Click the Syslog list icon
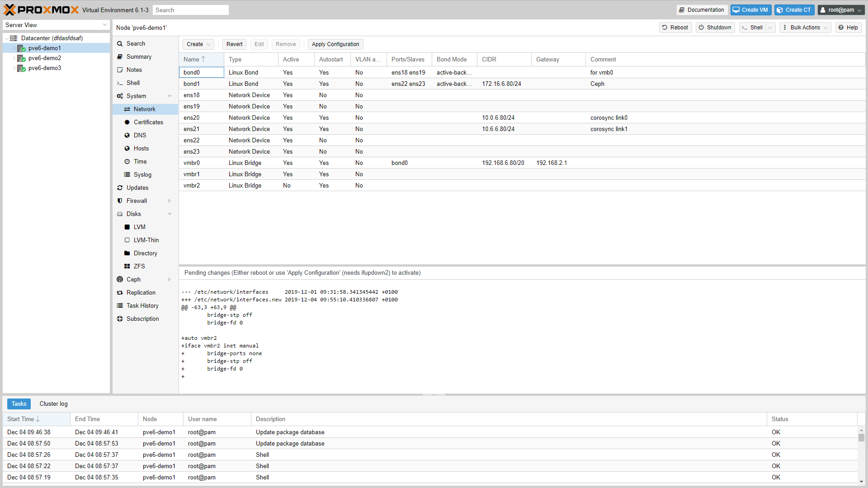Screen dimensions: 868x488 point(127,175)
